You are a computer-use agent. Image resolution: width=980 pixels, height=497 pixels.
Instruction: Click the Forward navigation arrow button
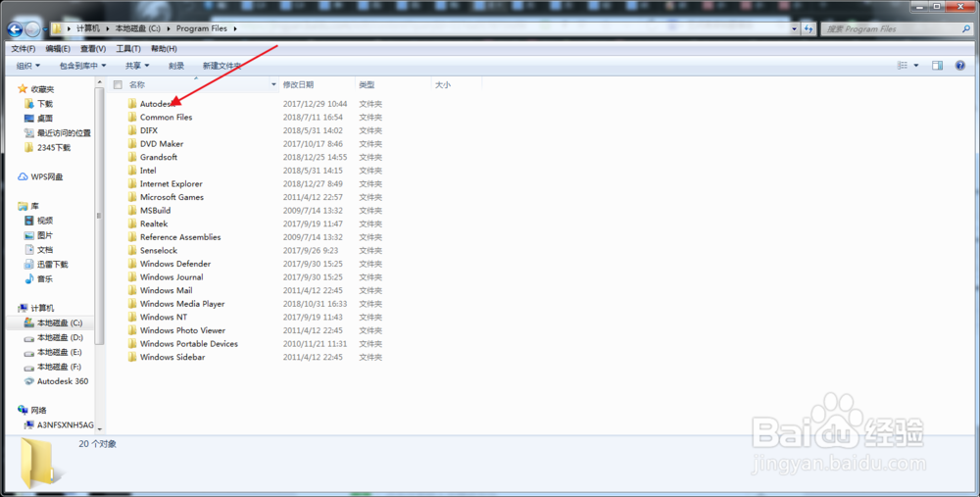pos(32,28)
